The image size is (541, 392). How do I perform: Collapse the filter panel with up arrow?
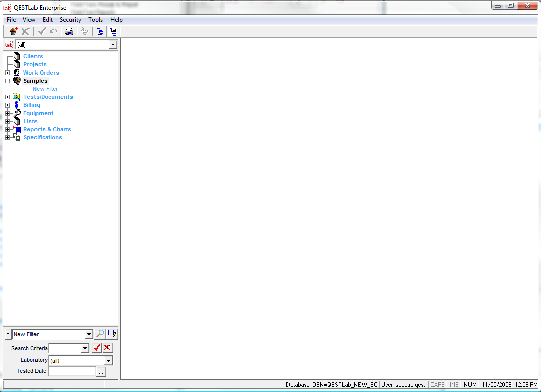point(8,334)
